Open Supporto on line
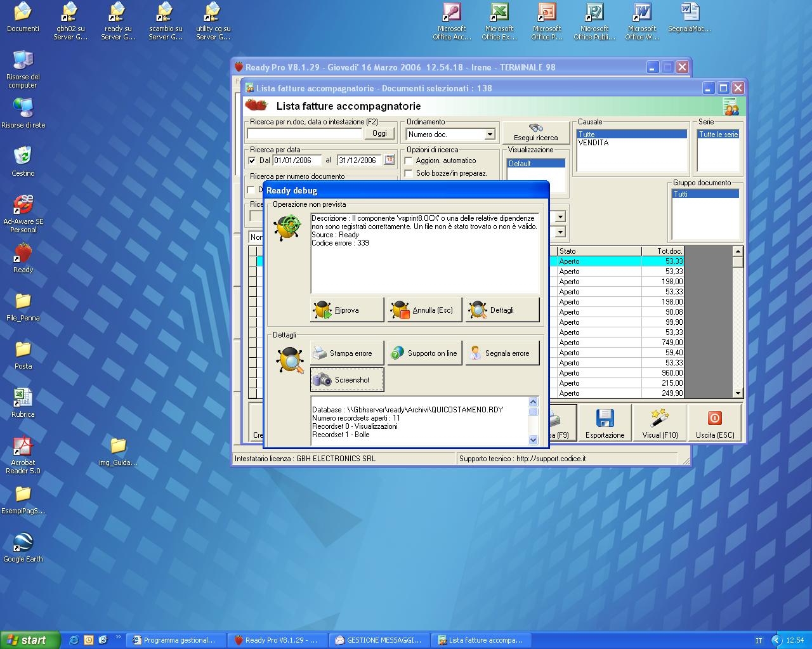 424,353
